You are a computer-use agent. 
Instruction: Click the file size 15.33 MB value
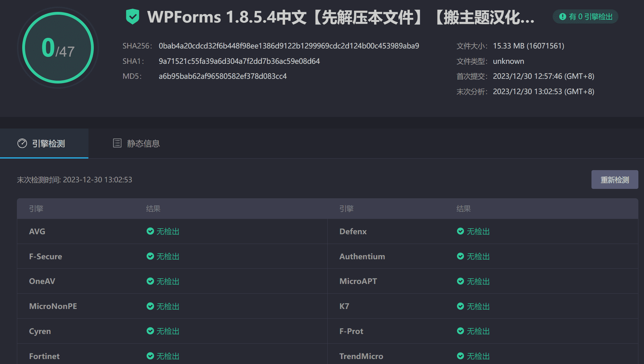pos(529,46)
